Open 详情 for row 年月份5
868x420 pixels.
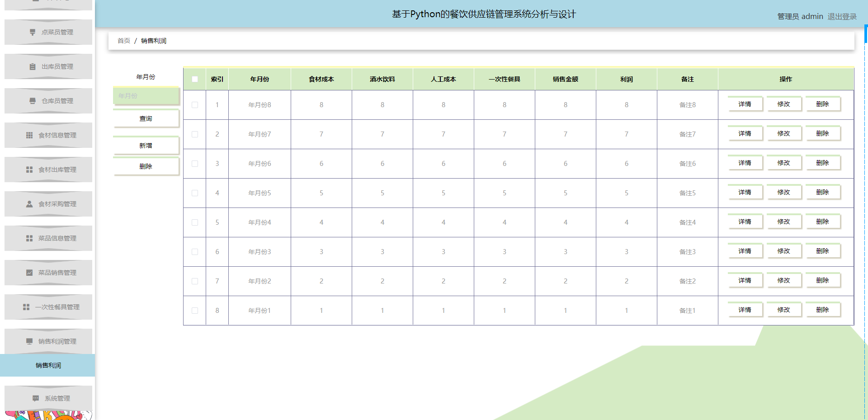point(745,192)
